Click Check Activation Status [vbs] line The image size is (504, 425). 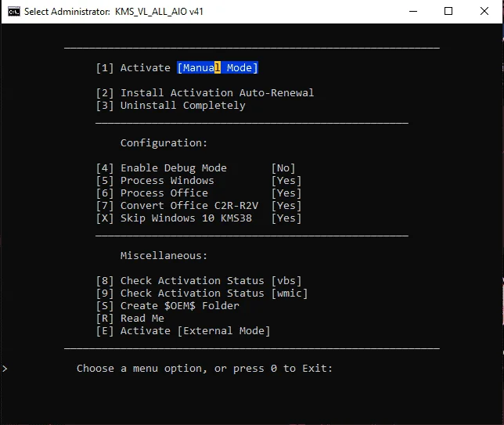tap(199, 281)
